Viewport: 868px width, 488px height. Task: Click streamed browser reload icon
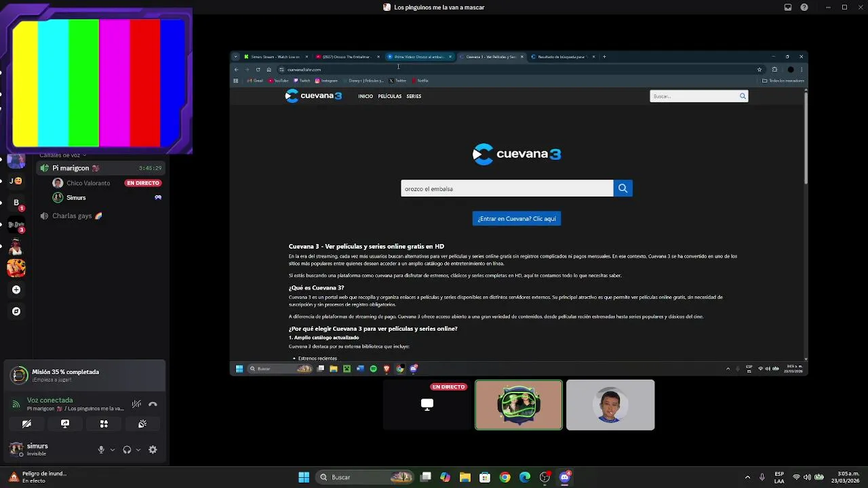pos(258,69)
